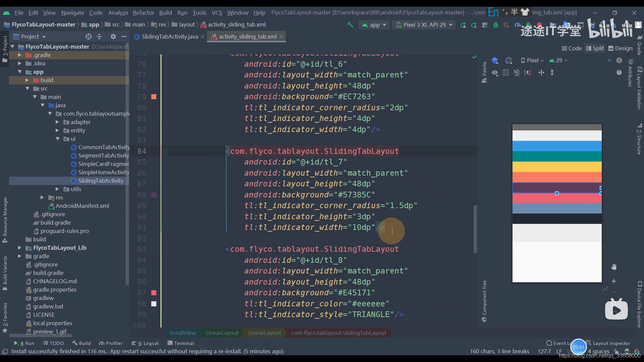Open Project panel settings gear
Image resolution: width=644 pixels, height=362 pixels.
[113, 37]
